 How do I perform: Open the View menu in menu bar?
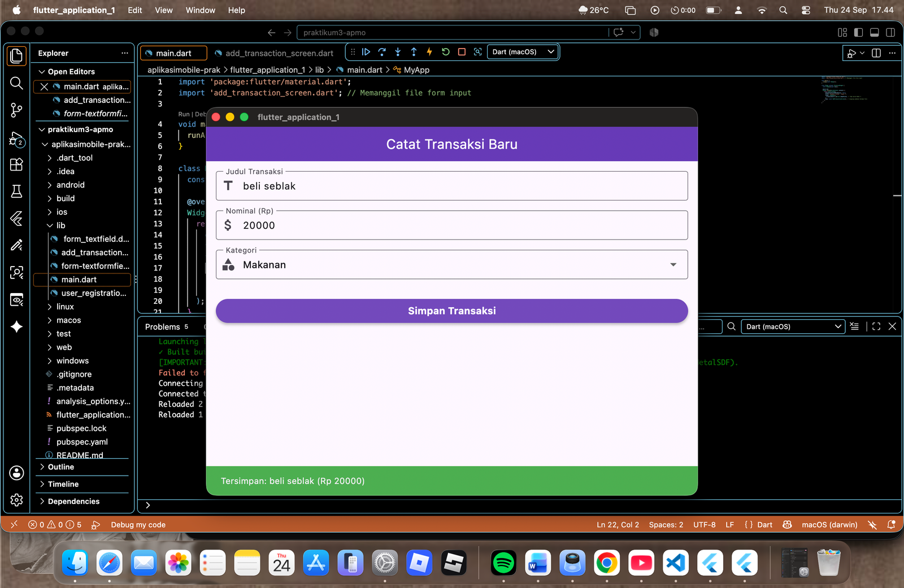(164, 10)
